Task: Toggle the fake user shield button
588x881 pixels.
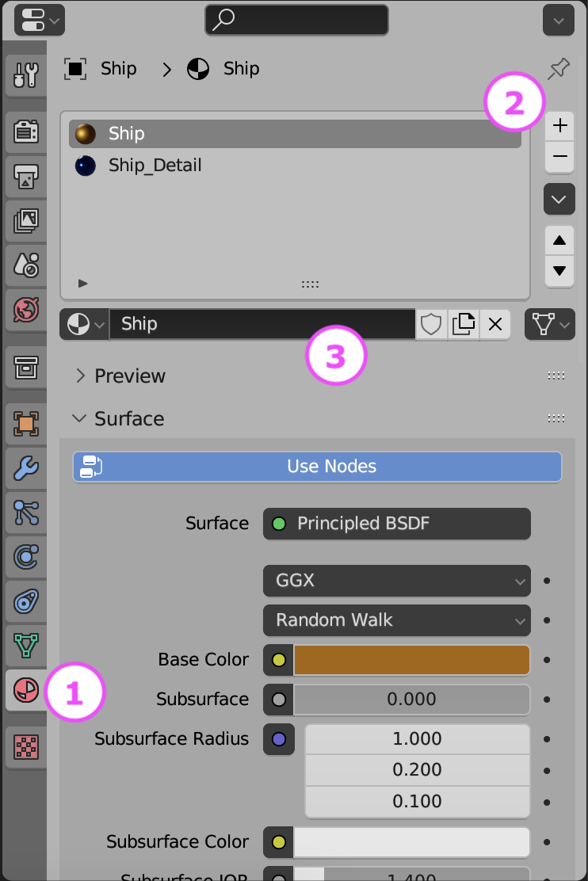Action: pos(431,324)
